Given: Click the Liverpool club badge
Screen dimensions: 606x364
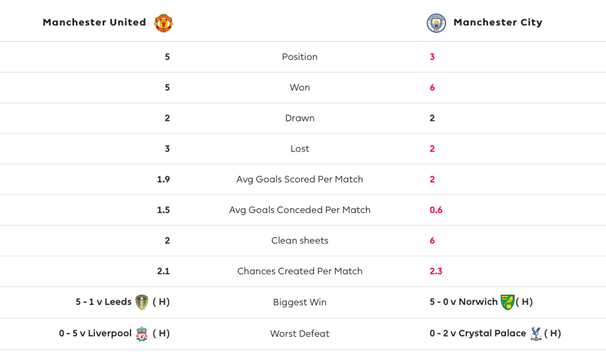Looking at the screenshot, I should 142,333.
